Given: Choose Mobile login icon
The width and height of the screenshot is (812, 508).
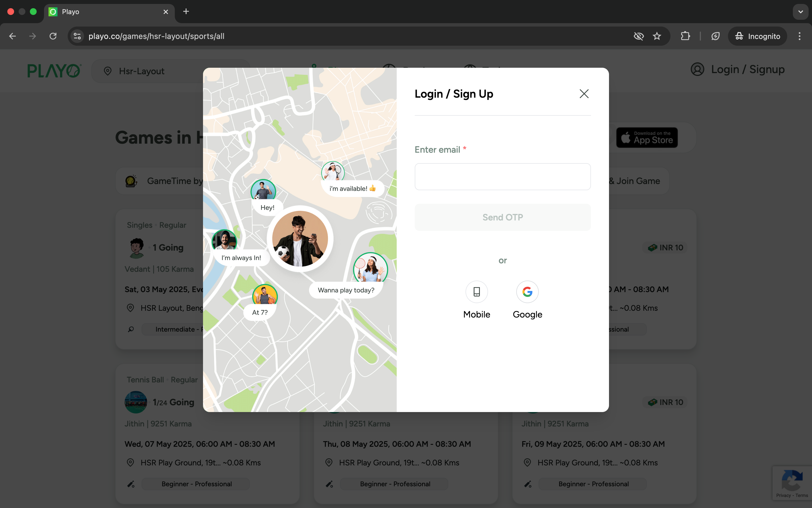Looking at the screenshot, I should [476, 292].
